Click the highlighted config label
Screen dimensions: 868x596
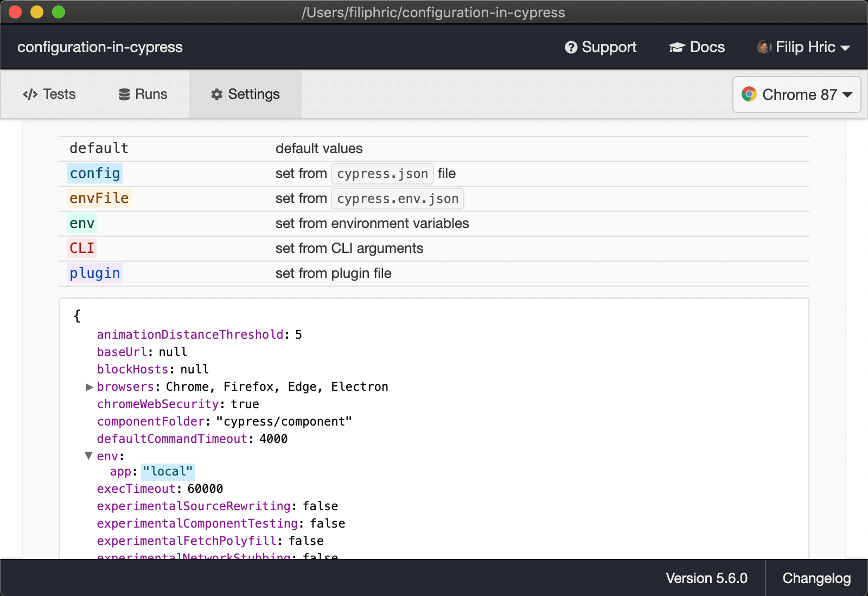point(95,173)
